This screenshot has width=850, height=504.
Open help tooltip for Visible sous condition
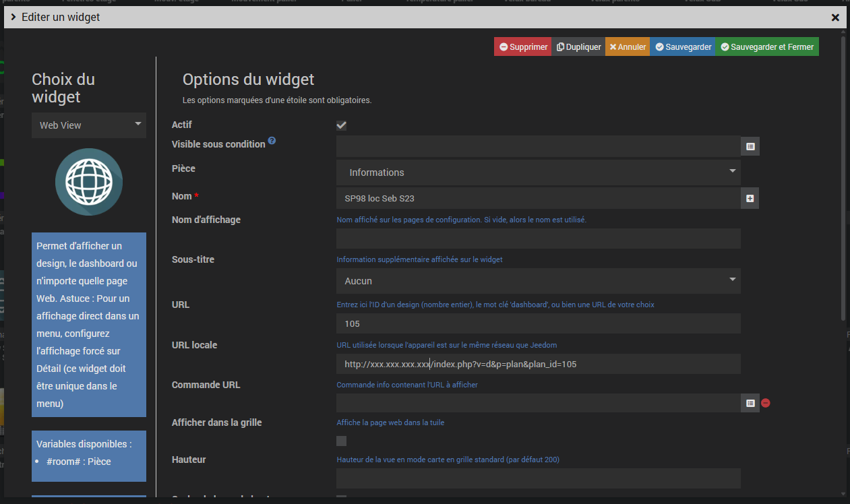click(x=272, y=141)
